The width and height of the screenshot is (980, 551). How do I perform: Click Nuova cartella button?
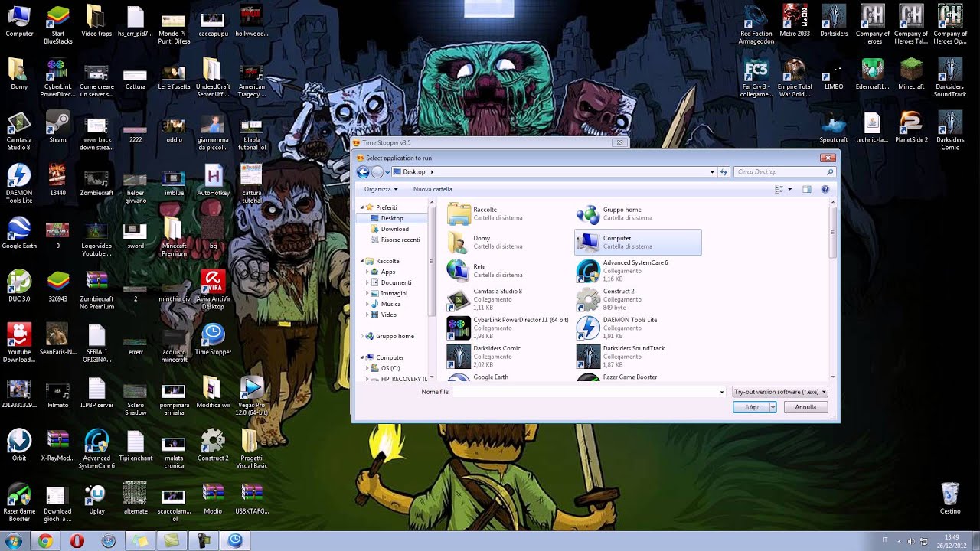[433, 189]
